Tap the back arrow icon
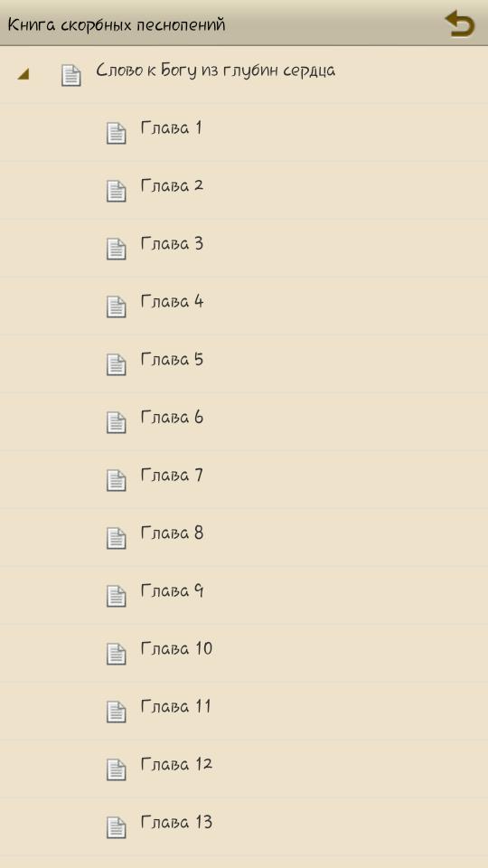 459,24
